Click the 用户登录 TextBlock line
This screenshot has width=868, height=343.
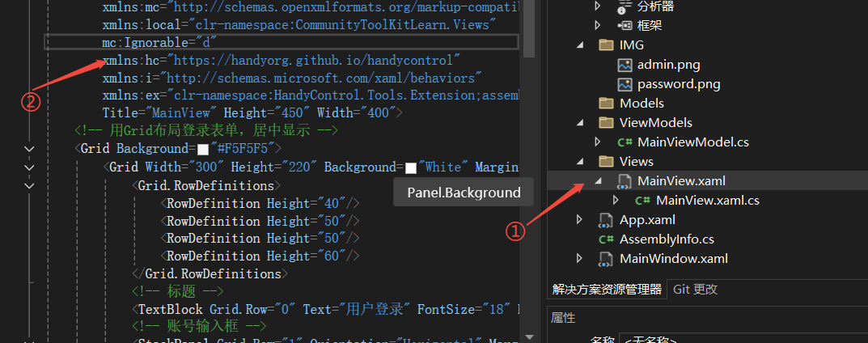(325, 309)
